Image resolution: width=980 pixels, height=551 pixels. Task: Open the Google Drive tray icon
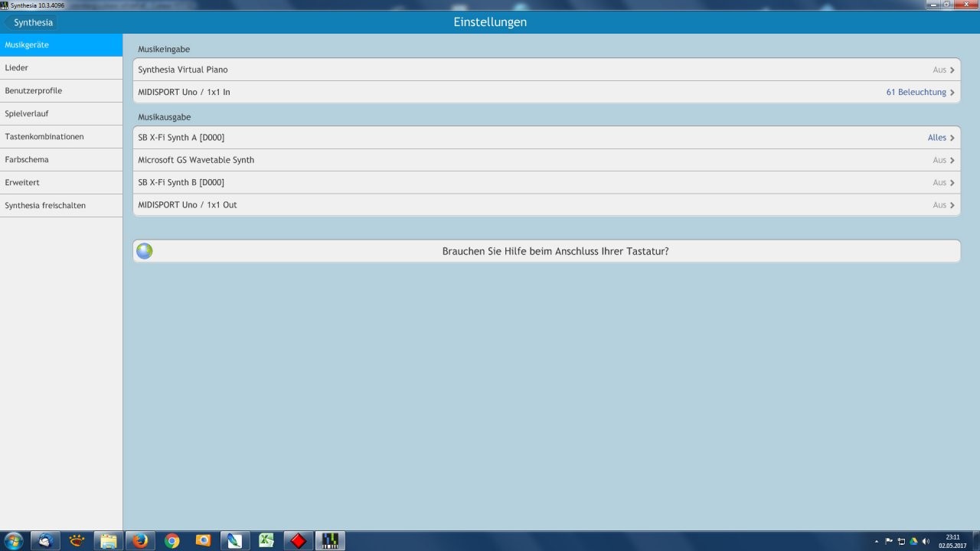(913, 541)
